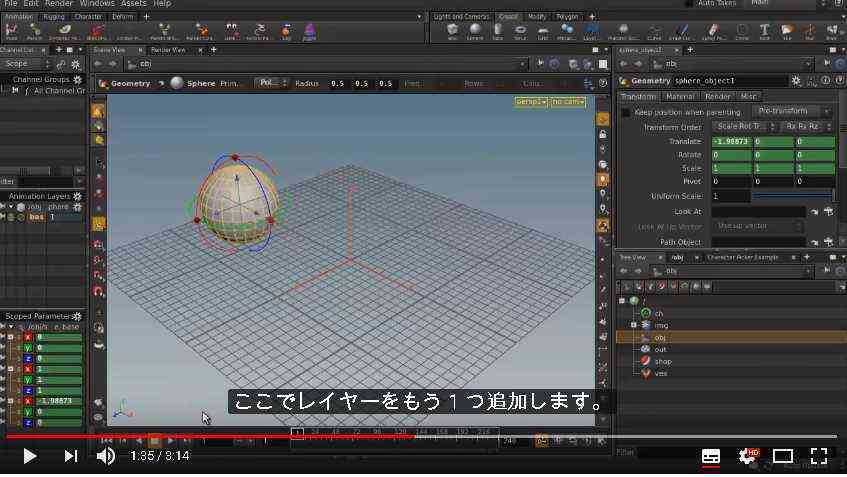Select the Rigging shelf tab
The image size is (847, 477).
pyautogui.click(x=53, y=17)
